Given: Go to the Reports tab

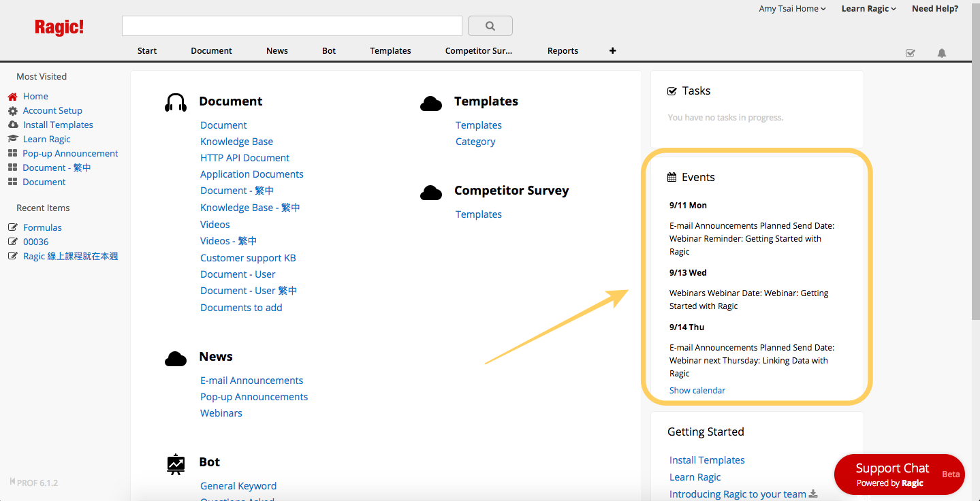Looking at the screenshot, I should coord(563,50).
